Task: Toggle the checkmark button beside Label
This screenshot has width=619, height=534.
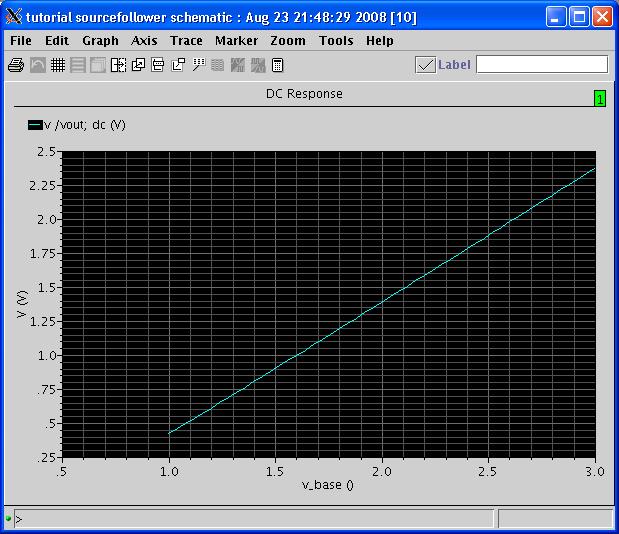Action: coord(425,65)
